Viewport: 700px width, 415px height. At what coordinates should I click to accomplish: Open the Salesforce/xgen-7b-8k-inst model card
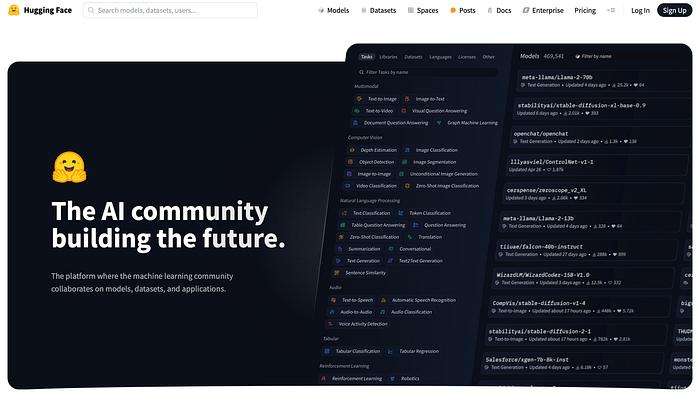573,363
